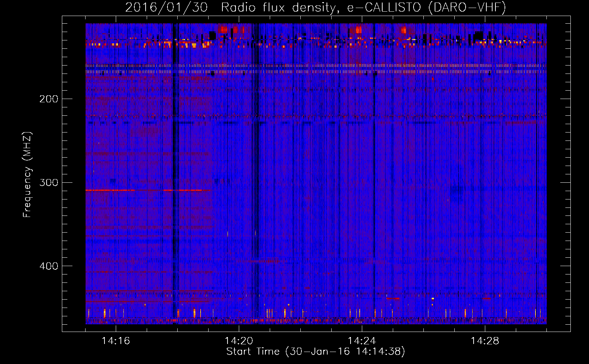
Task: Click the 'Frequency (MHZ)' axis label
Action: pos(27,175)
